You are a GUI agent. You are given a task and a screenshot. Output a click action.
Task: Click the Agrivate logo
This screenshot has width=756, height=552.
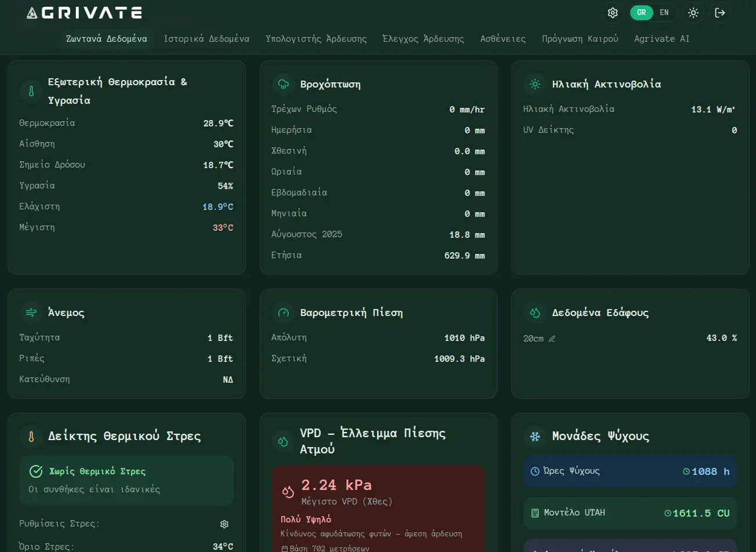(x=84, y=13)
